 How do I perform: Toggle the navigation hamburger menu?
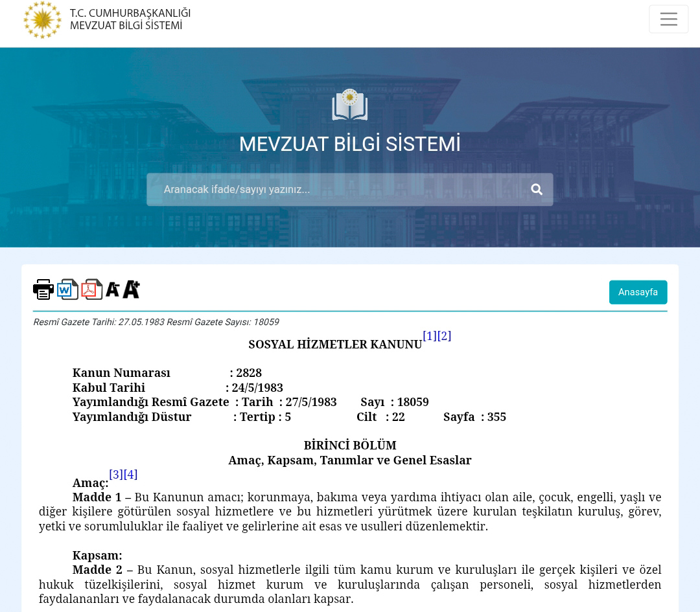tap(668, 19)
